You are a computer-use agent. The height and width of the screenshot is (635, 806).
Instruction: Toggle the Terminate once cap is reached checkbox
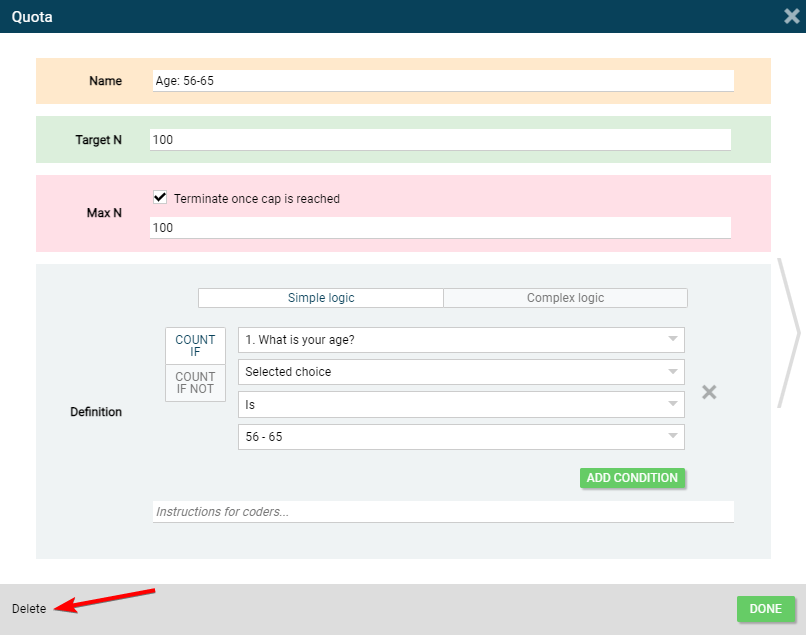point(160,198)
